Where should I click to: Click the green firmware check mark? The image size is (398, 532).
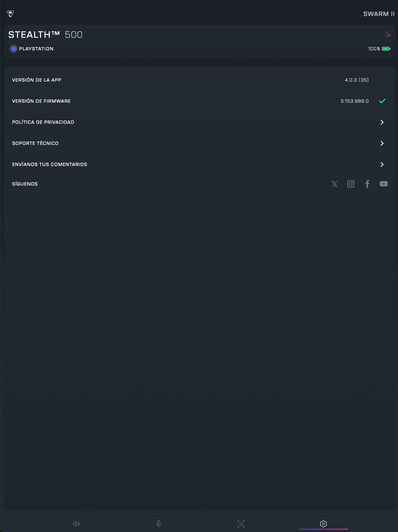click(382, 101)
